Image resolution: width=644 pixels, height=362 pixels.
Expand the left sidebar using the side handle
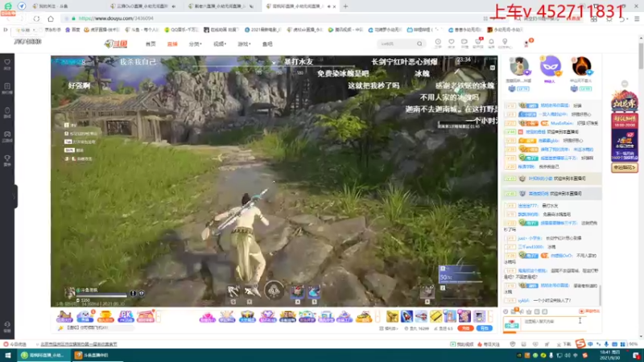click(14, 196)
